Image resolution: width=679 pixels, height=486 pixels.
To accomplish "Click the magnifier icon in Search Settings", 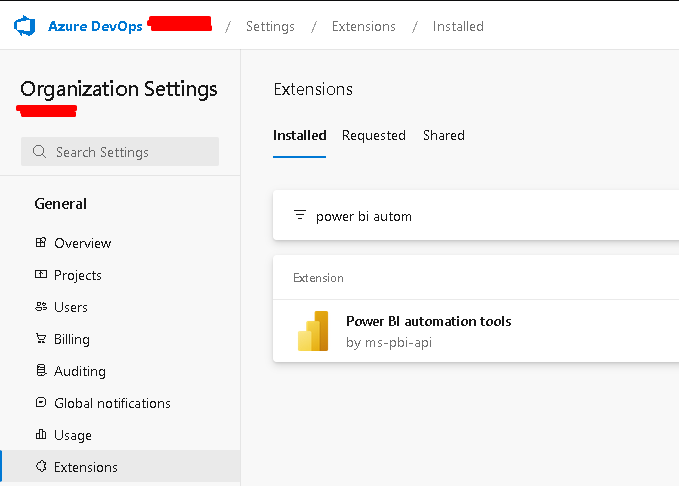I will 40,152.
